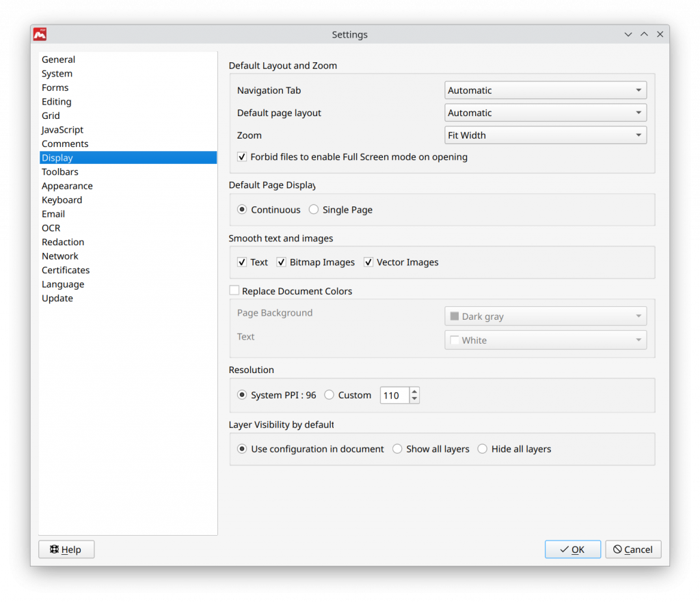Screen dimensions: 700x602
Task: Dismiss the dialog with Cancel
Action: [x=633, y=549]
